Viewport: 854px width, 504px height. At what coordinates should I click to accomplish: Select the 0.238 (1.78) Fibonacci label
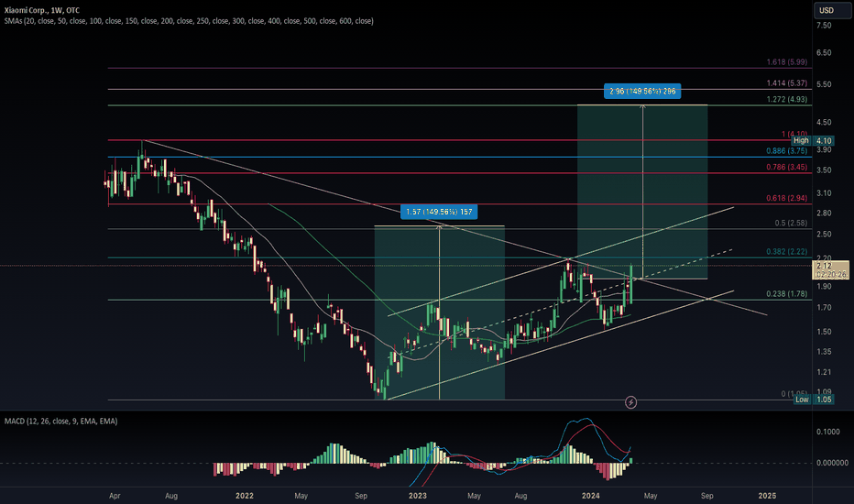tap(787, 293)
